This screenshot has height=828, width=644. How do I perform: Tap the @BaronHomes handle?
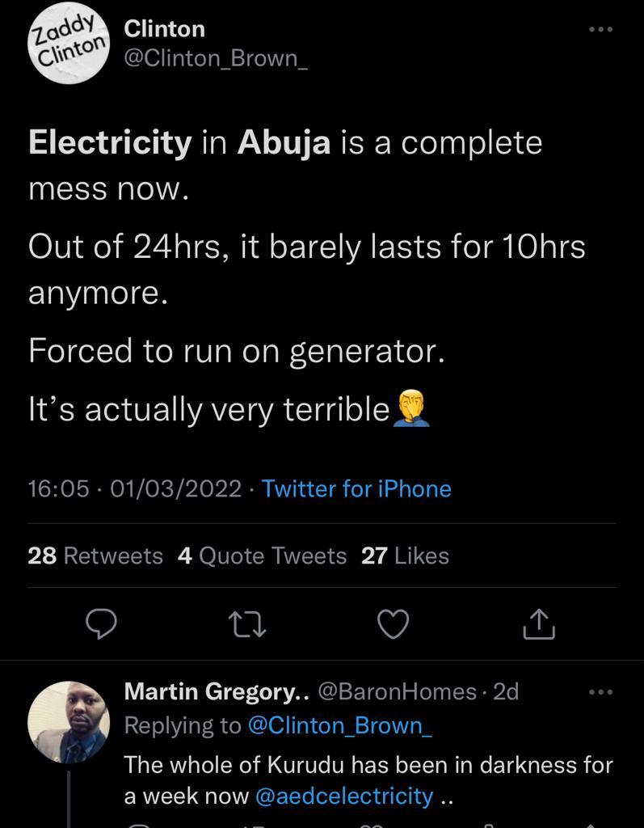(397, 692)
